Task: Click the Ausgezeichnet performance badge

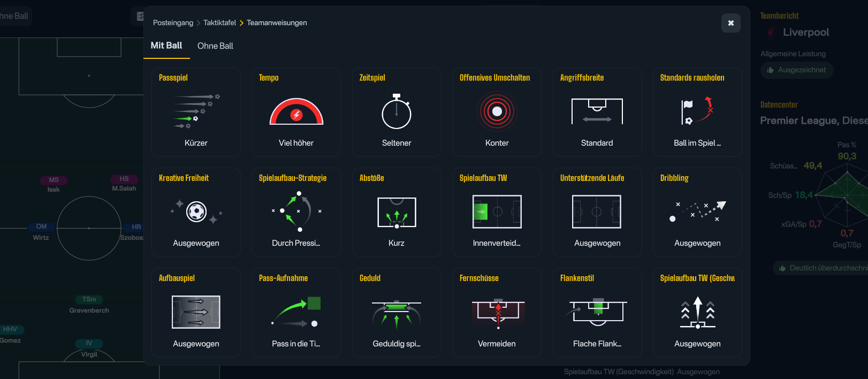Action: [x=796, y=70]
